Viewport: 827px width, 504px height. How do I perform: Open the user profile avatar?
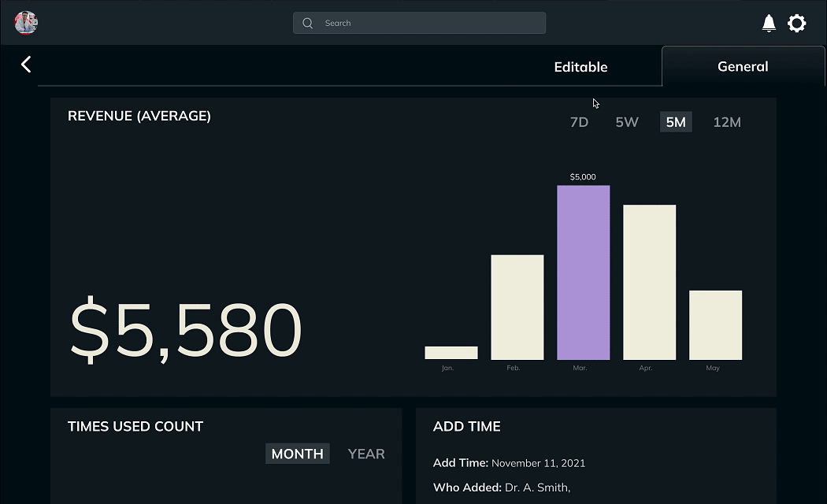pos(26,23)
